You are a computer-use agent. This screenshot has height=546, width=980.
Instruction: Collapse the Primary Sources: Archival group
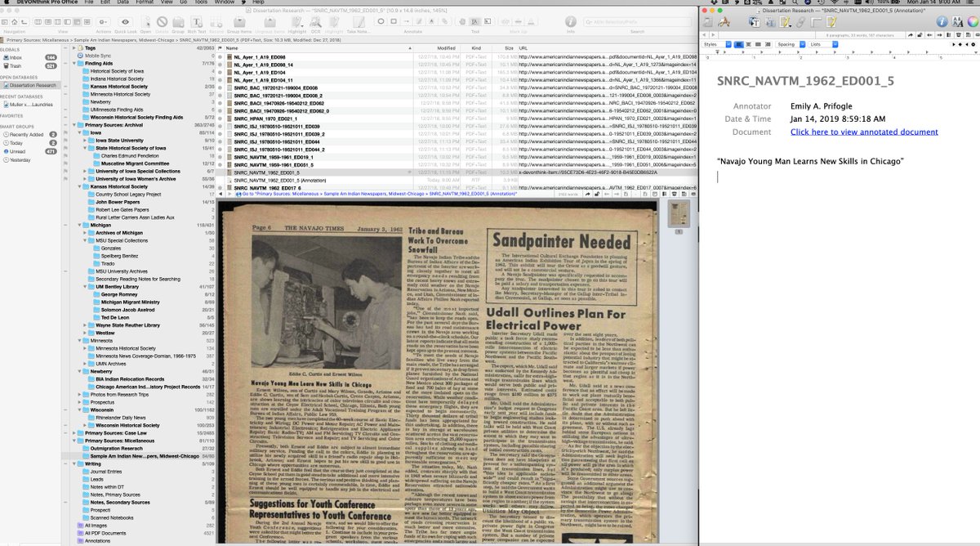point(74,125)
